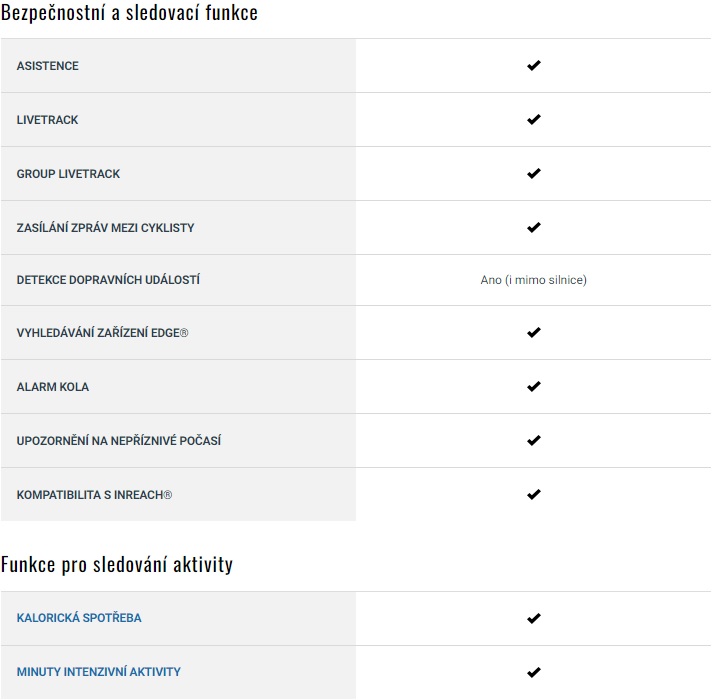
Task: Open the Kalorická spotřeba link
Action: [x=79, y=618]
